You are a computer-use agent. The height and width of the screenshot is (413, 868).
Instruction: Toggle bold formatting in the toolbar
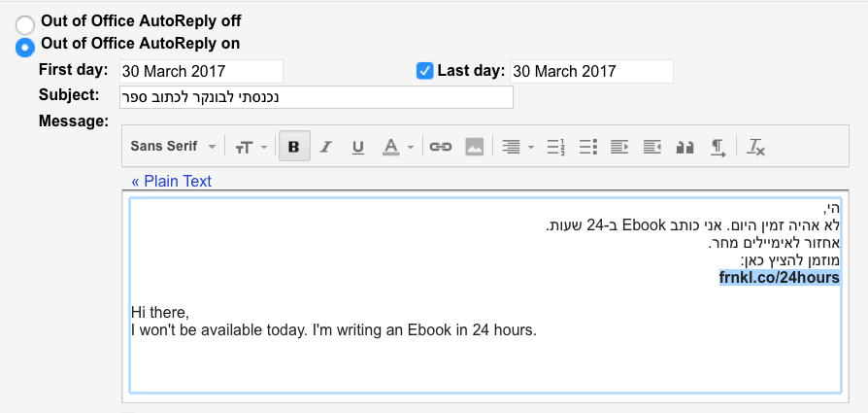[x=293, y=147]
